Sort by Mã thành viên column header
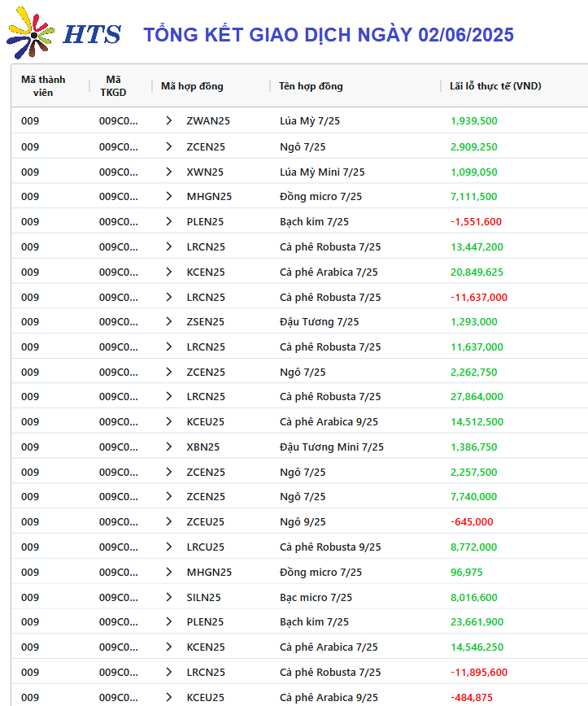This screenshot has width=588, height=706. click(43, 86)
